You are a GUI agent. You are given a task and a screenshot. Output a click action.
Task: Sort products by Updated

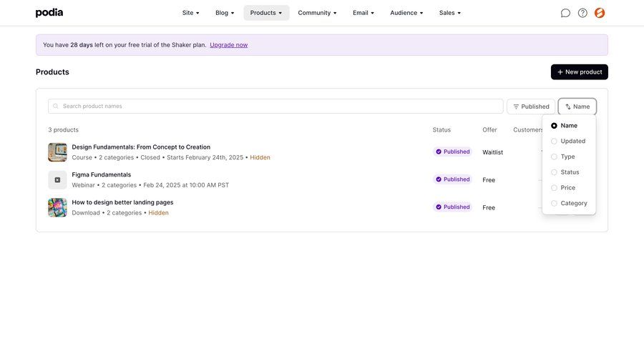(569, 142)
